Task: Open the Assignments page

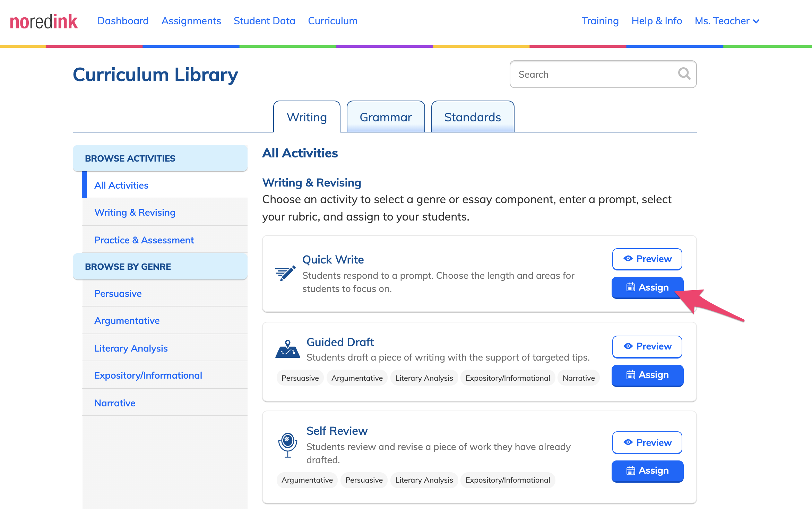Action: click(191, 21)
